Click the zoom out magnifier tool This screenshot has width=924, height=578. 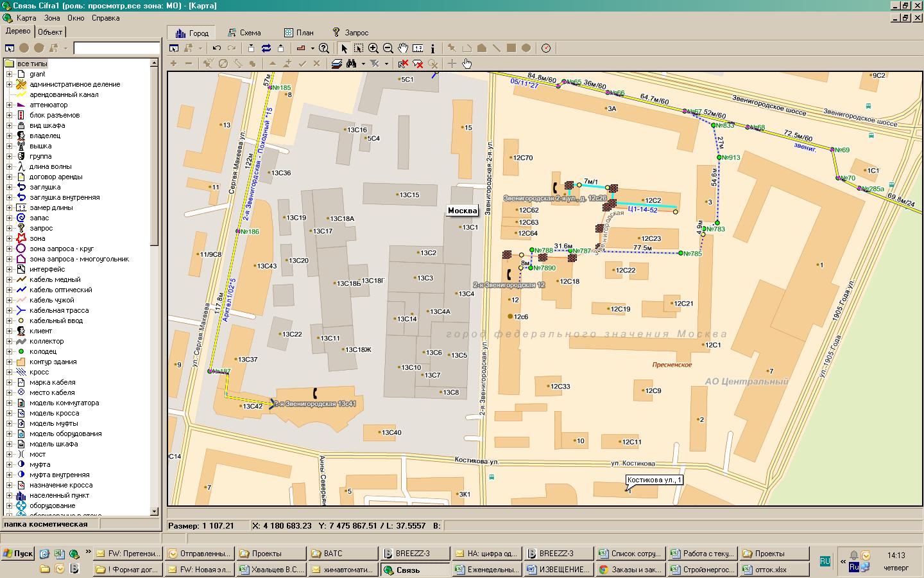click(388, 48)
